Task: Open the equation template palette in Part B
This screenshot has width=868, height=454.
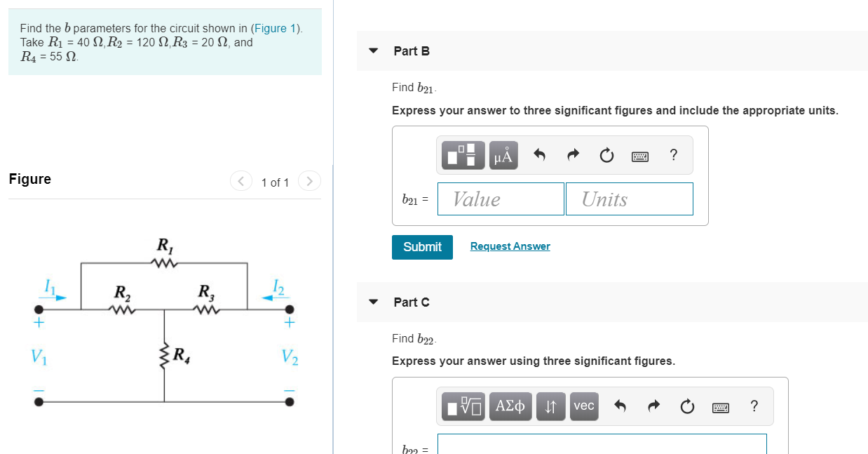Action: (461, 155)
